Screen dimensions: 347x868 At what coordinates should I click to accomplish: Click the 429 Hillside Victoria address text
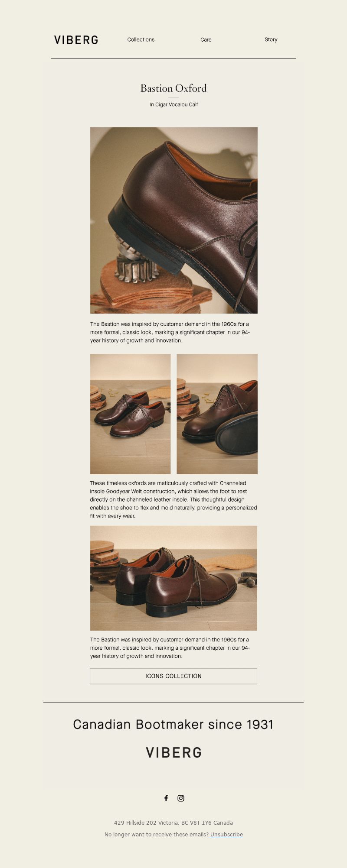173,823
